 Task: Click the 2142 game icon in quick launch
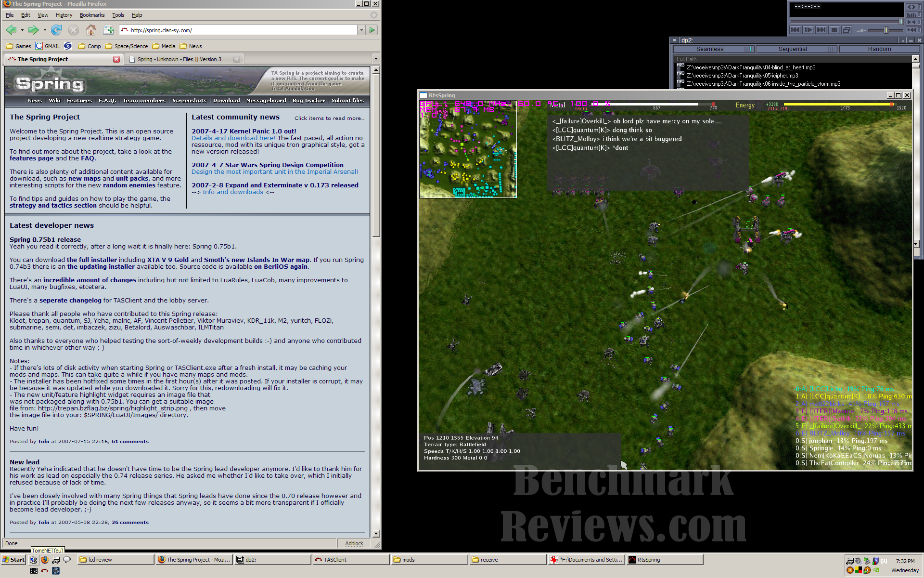coord(34,571)
